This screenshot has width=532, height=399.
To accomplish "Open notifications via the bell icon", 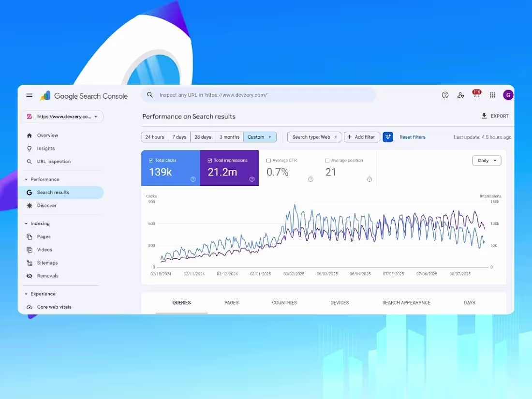I will click(476, 95).
